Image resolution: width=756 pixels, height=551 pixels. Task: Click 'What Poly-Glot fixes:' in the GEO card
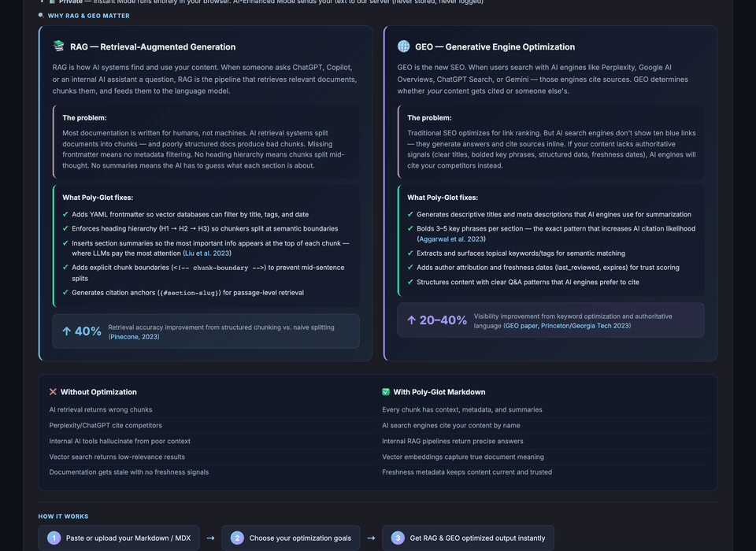[443, 198]
